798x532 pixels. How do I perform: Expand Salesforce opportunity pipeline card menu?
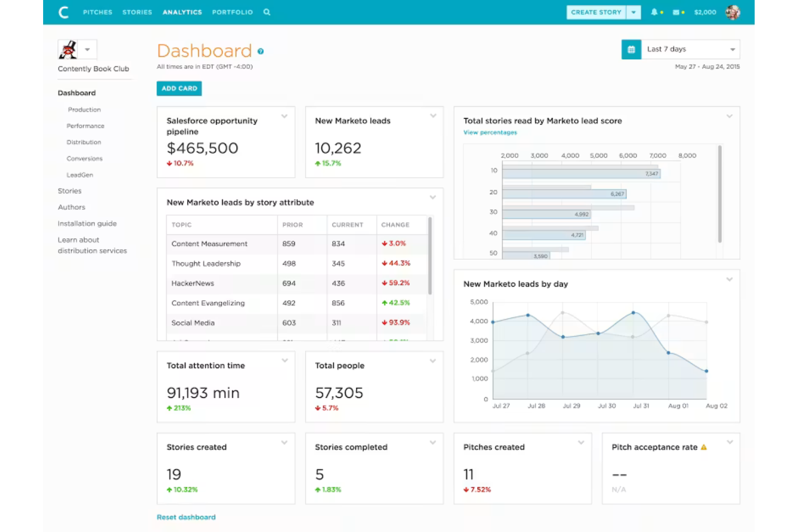tap(284, 116)
